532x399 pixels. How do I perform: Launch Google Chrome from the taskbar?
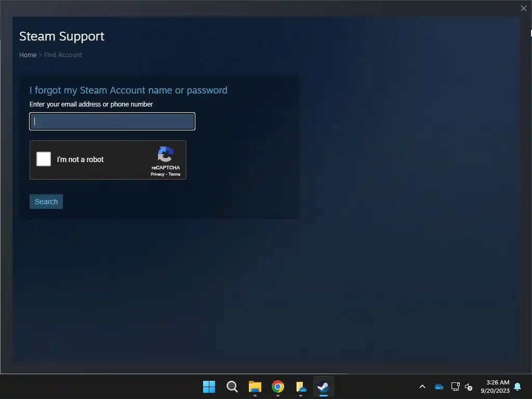tap(278, 387)
